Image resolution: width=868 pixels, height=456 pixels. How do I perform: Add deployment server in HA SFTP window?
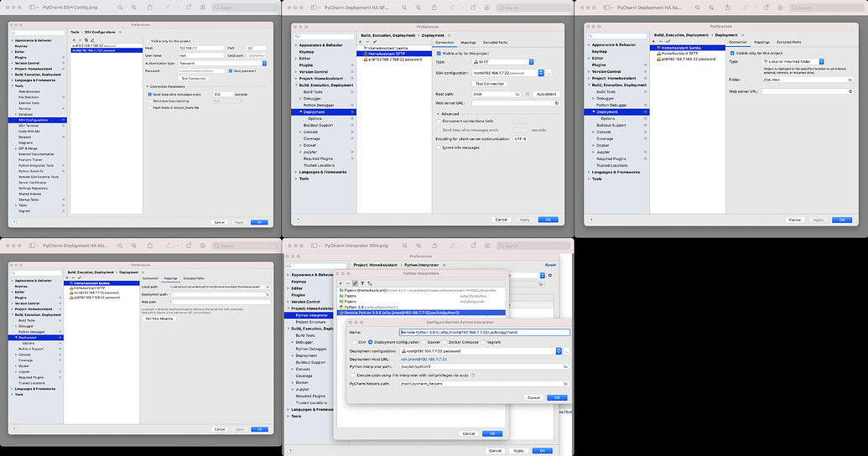click(x=361, y=42)
